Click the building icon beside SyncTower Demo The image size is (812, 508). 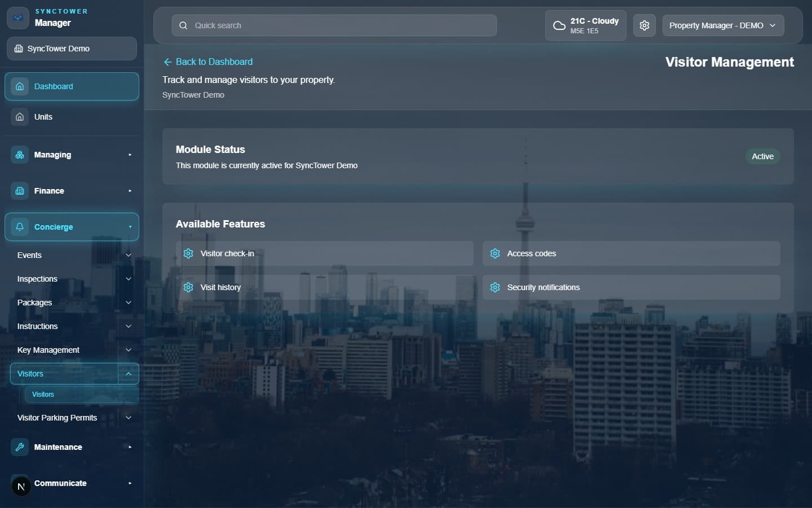pos(19,49)
